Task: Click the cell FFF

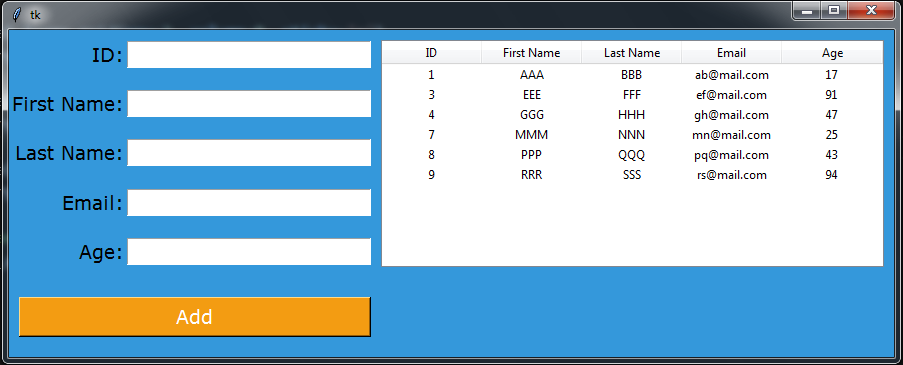Action: [632, 95]
